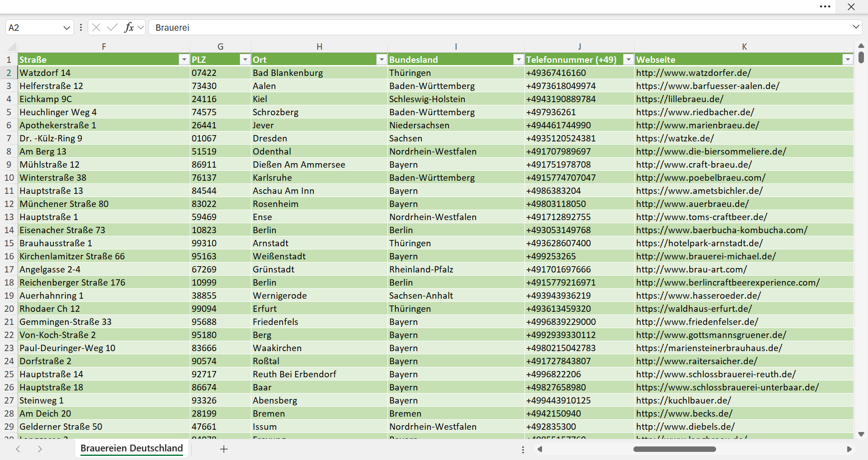Go to the previous sheet with the left arrow

click(x=18, y=449)
